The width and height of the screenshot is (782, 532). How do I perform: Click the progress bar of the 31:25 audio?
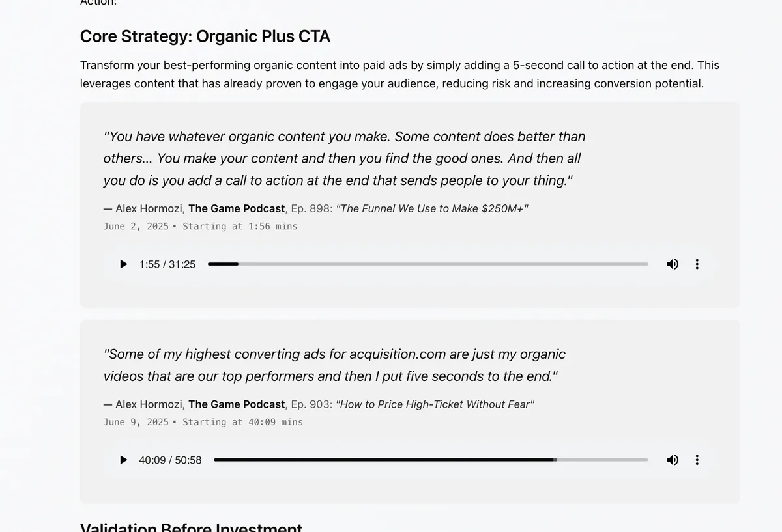click(427, 264)
